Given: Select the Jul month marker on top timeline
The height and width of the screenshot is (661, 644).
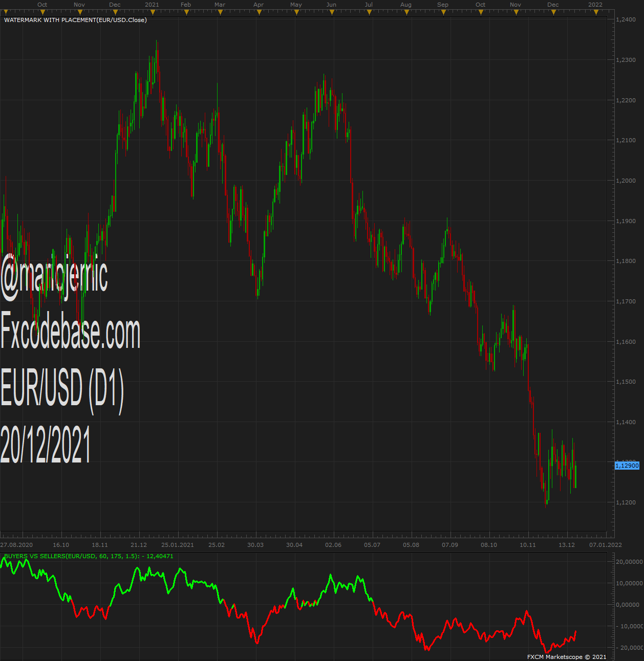Looking at the screenshot, I should coord(369,5).
